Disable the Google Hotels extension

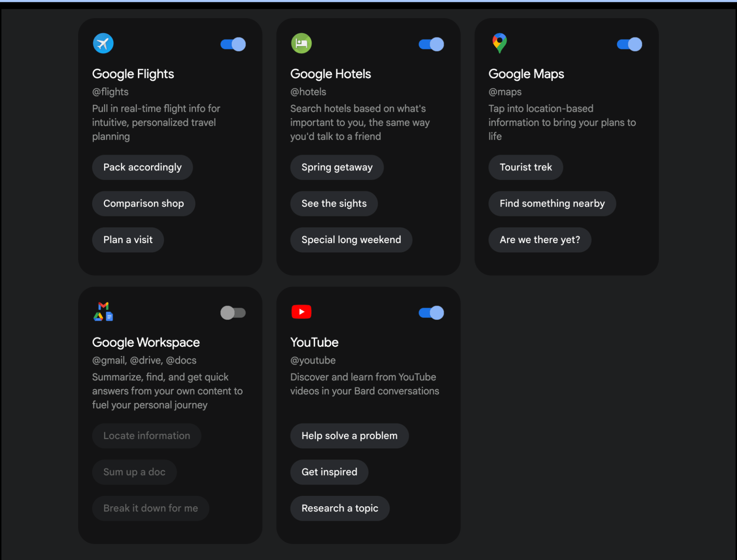[431, 44]
